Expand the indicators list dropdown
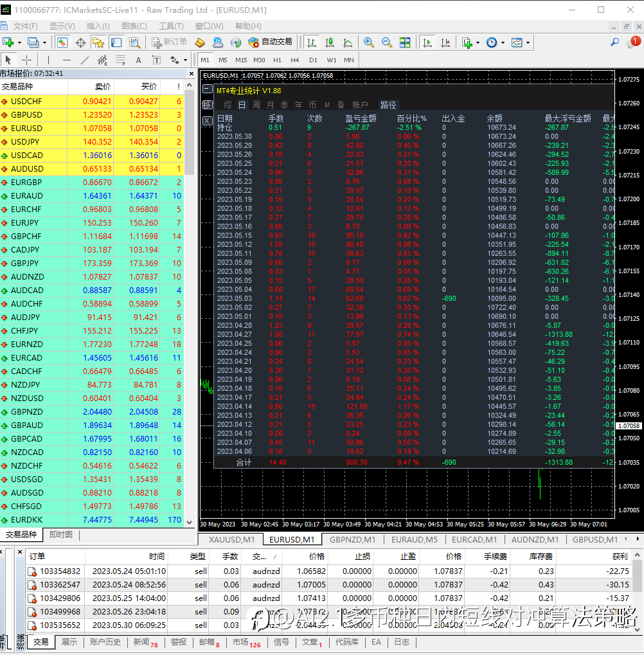This screenshot has width=644, height=655. point(478,42)
